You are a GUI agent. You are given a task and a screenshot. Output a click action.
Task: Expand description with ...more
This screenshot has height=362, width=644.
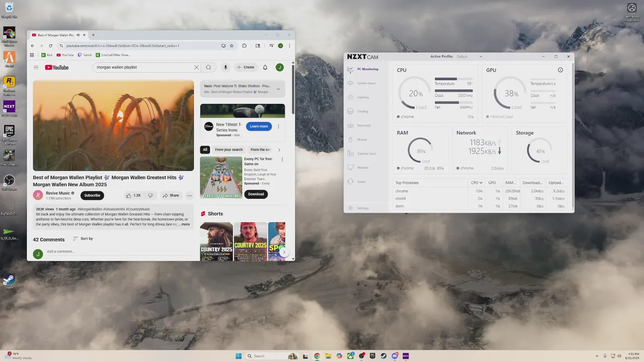click(x=185, y=224)
